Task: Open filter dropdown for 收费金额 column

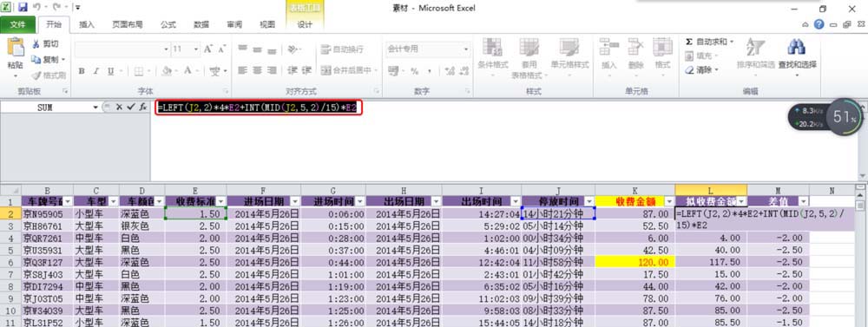Action: 668,201
